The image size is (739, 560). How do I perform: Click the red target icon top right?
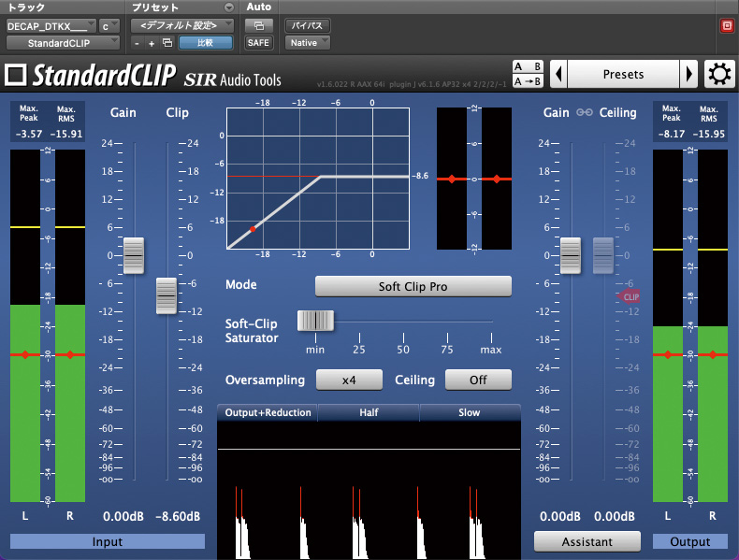click(727, 25)
